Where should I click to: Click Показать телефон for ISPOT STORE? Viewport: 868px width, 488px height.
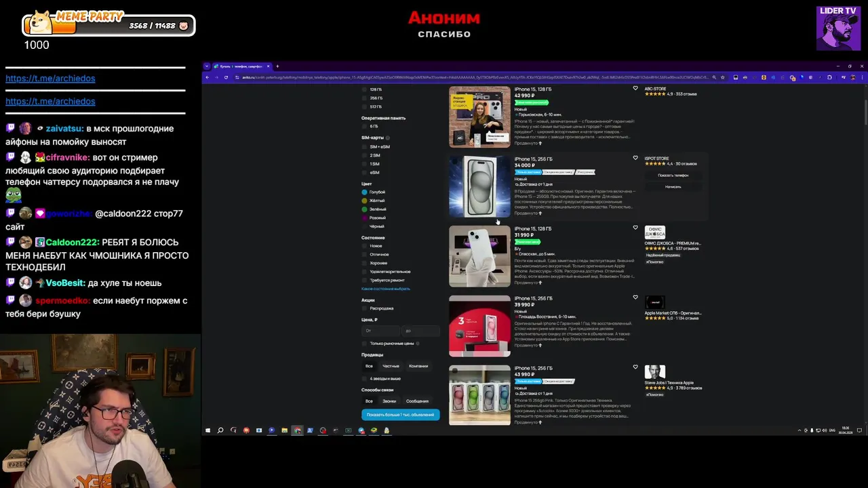coord(673,176)
